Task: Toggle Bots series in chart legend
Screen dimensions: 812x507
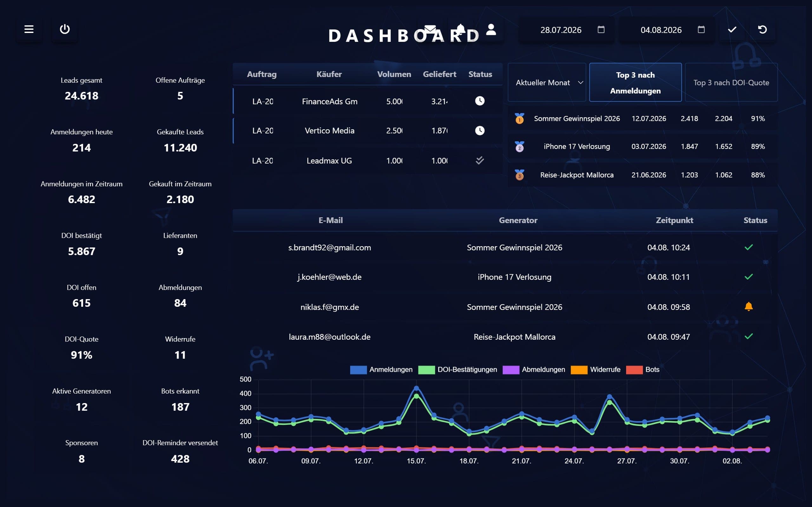Action: pyautogui.click(x=643, y=369)
